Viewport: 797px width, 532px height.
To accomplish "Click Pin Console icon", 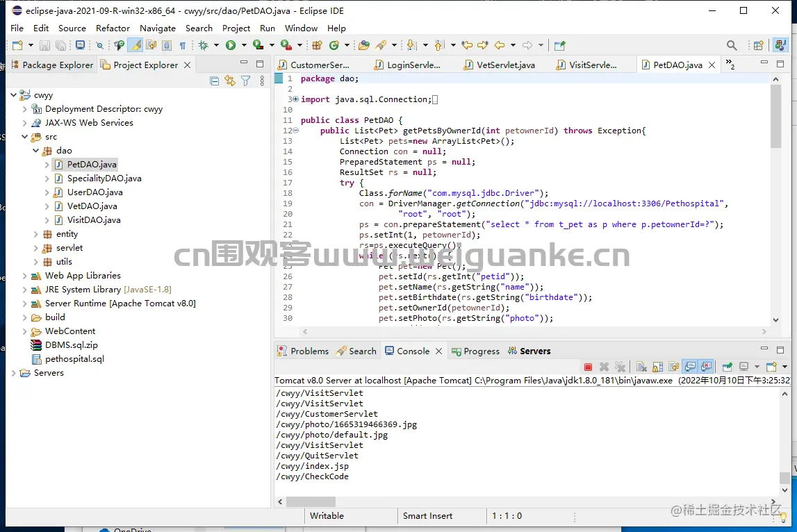I will pyautogui.click(x=727, y=367).
